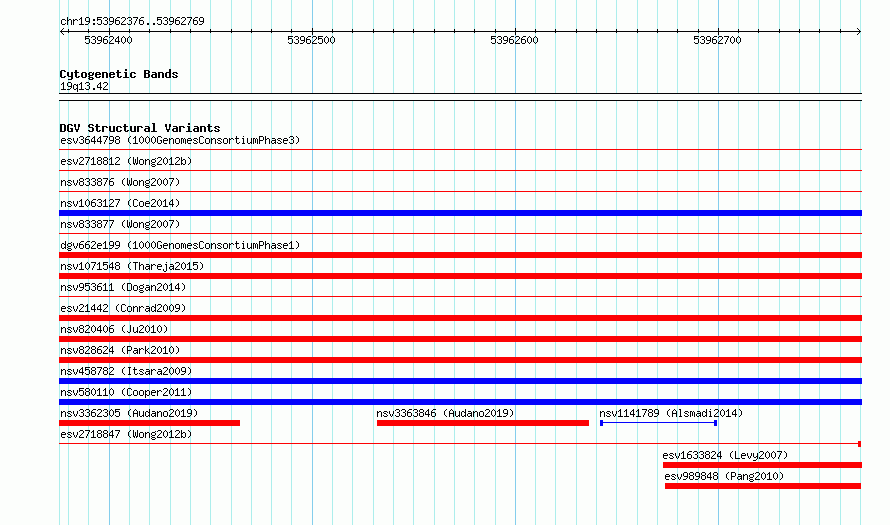Click the red bar under nsv828624
The width and height of the screenshot is (890, 525).
point(460,360)
